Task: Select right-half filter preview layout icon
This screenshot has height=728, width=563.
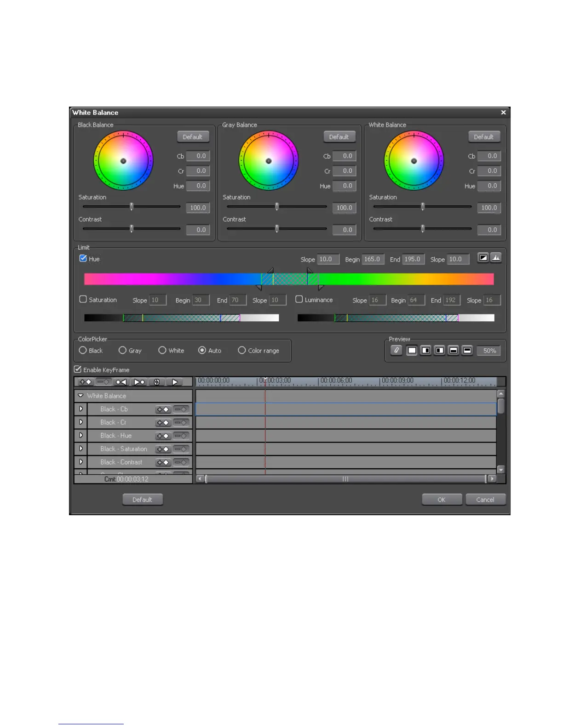Action: coord(426,351)
